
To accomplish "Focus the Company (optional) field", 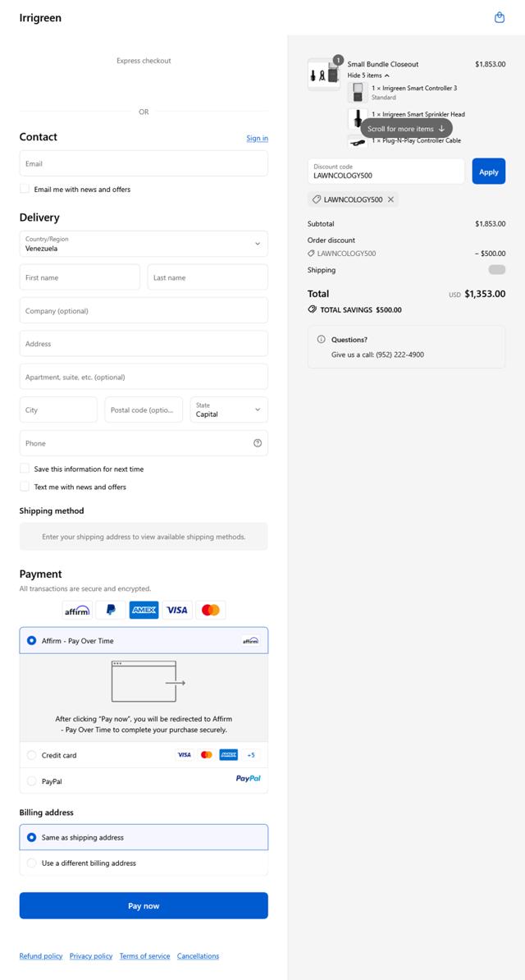I will click(x=144, y=310).
